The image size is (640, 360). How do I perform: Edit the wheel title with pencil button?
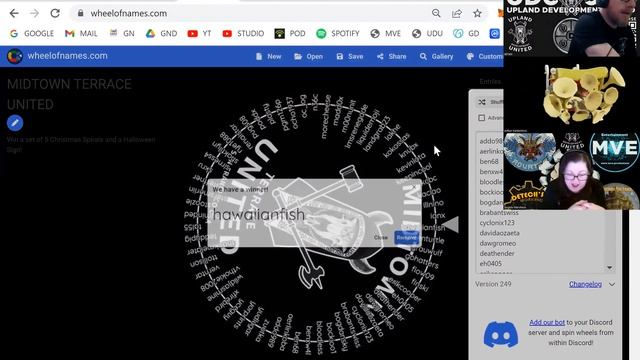click(15, 123)
